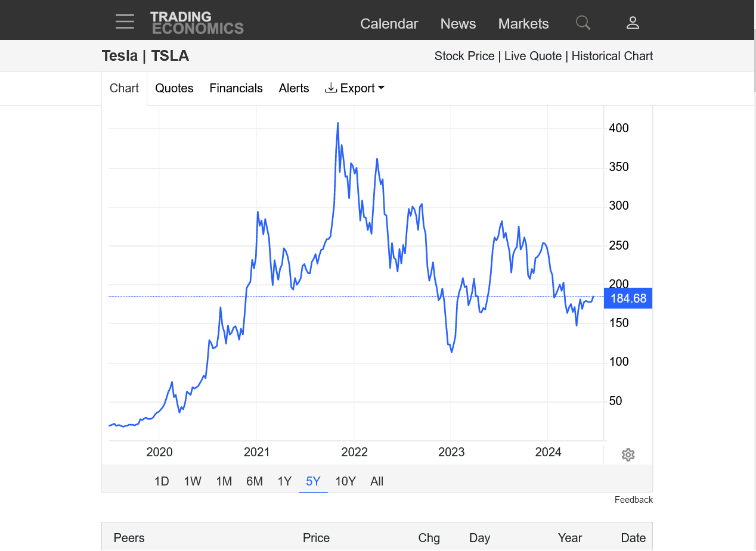Image resolution: width=756 pixels, height=551 pixels.
Task: Switch to the Financials tab
Action: (236, 88)
